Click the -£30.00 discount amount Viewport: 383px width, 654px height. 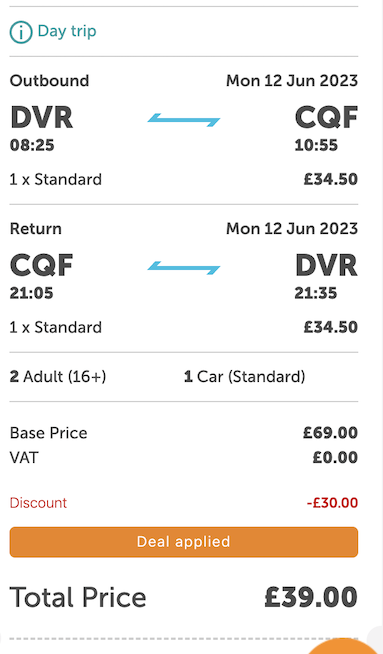[332, 503]
